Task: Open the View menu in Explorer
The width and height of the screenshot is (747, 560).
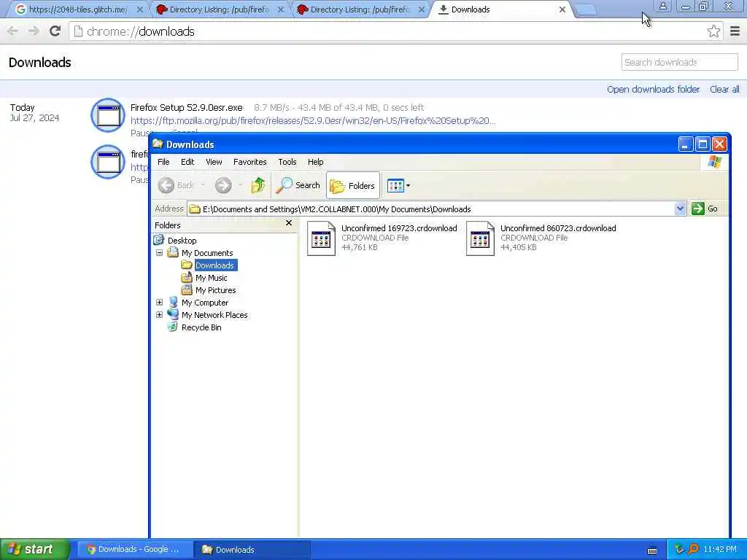Action: (x=214, y=162)
